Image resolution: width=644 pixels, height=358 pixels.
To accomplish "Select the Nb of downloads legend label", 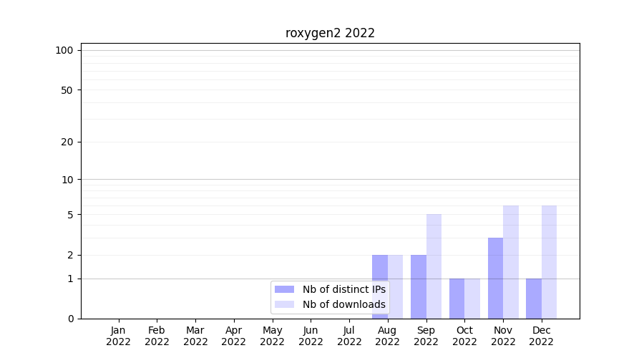I will (343, 304).
